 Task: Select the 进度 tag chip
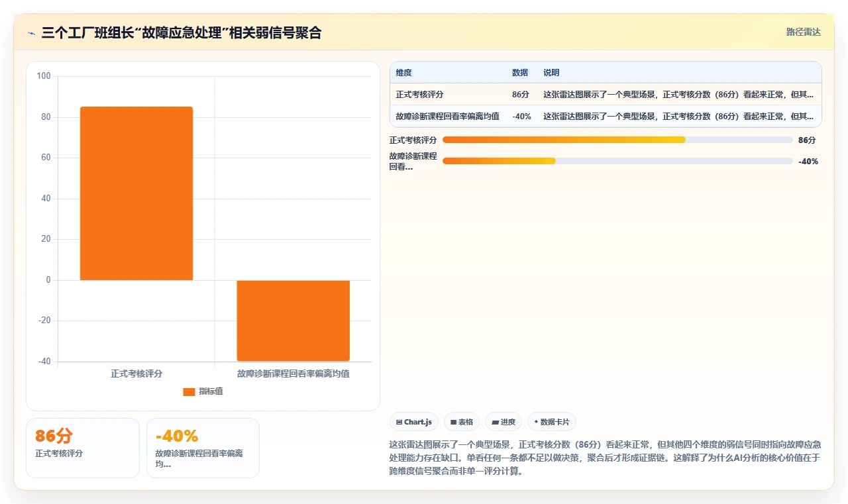(503, 422)
